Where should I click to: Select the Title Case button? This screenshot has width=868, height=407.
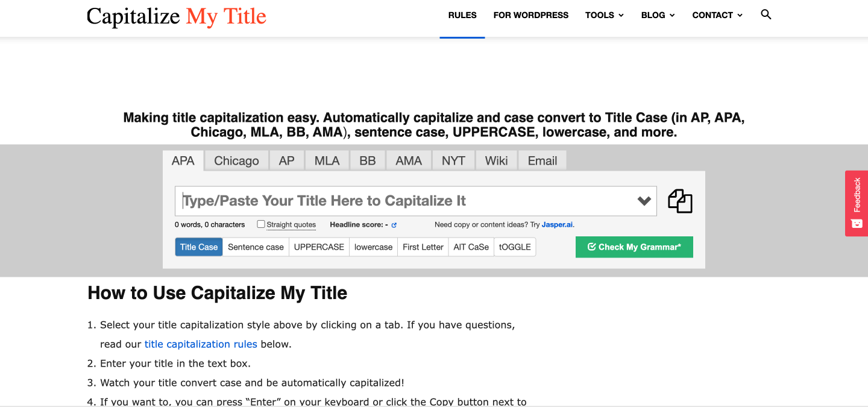coord(199,247)
